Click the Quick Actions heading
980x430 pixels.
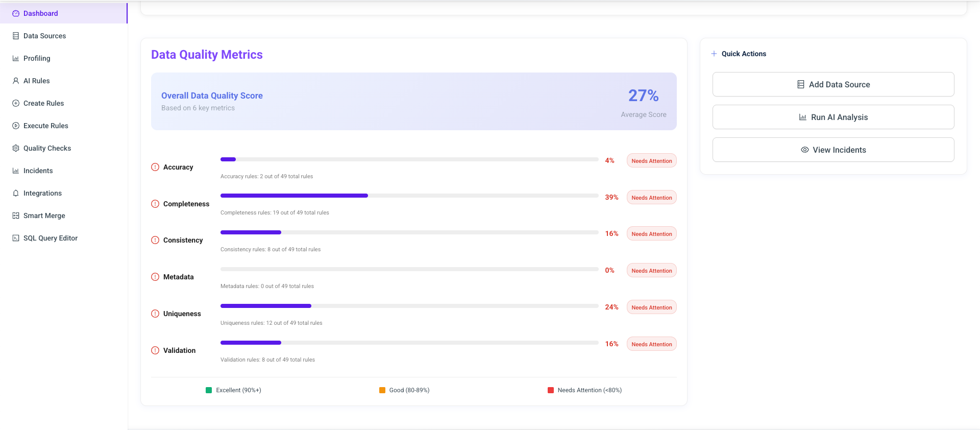(x=744, y=54)
